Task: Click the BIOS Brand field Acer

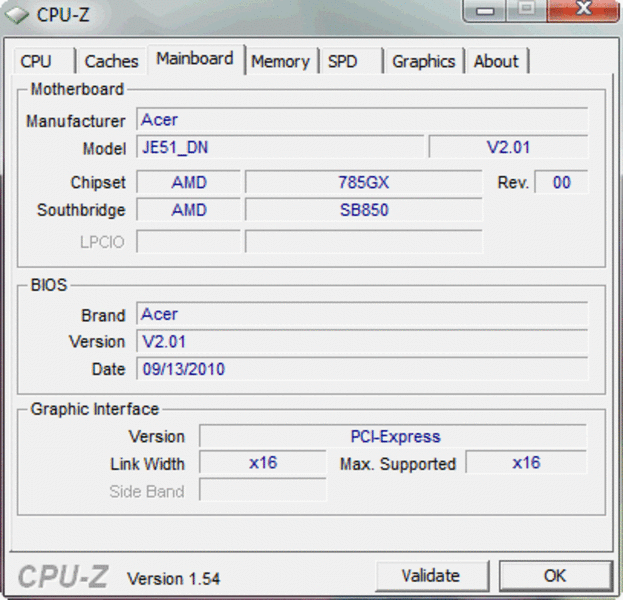Action: click(362, 314)
